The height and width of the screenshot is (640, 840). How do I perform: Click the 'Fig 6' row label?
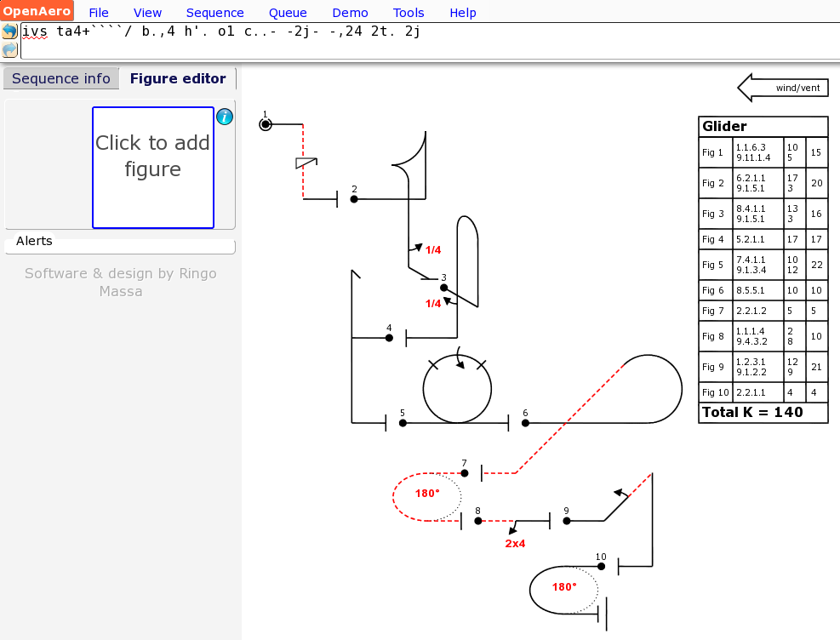point(713,290)
